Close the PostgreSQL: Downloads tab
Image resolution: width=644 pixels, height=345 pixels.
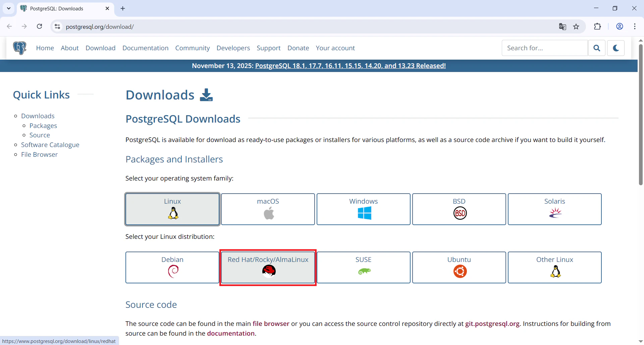(x=107, y=8)
